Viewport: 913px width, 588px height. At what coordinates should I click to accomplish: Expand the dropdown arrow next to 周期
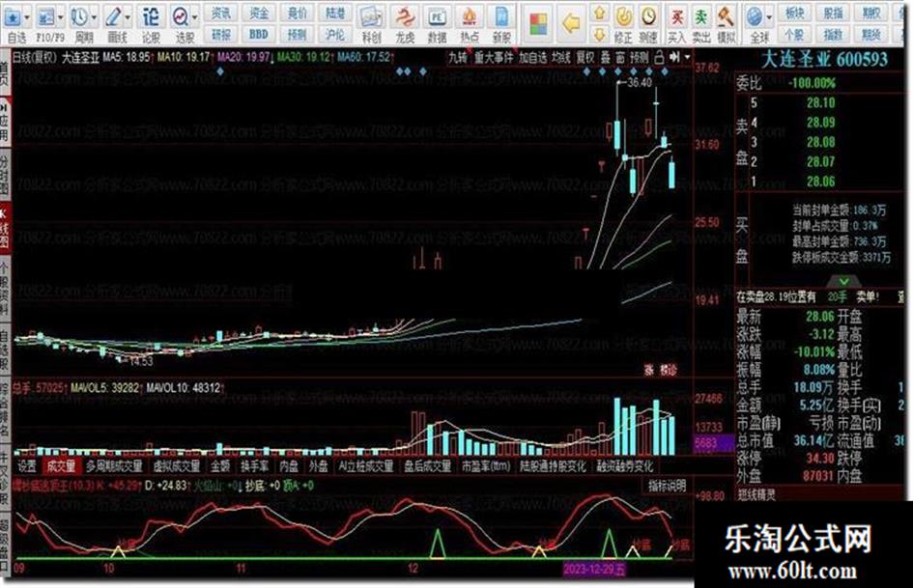point(94,18)
